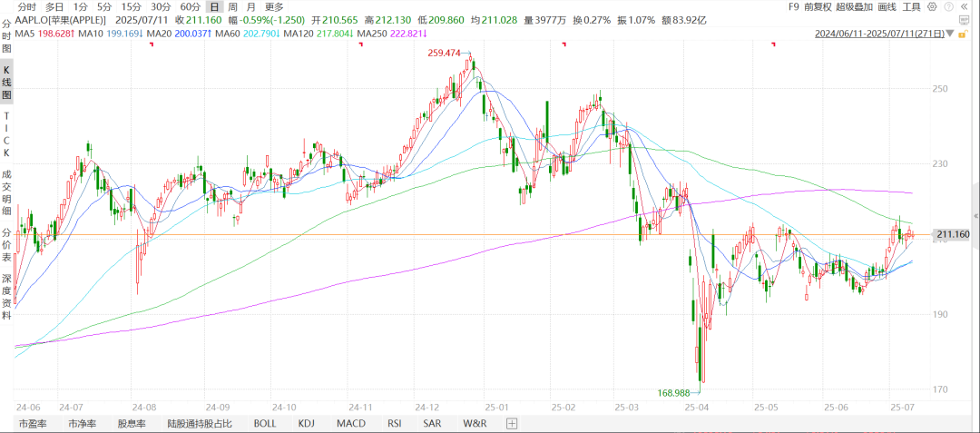Open the 分价表 sidebar view
Image resolution: width=980 pixels, height=433 pixels.
click(7, 243)
